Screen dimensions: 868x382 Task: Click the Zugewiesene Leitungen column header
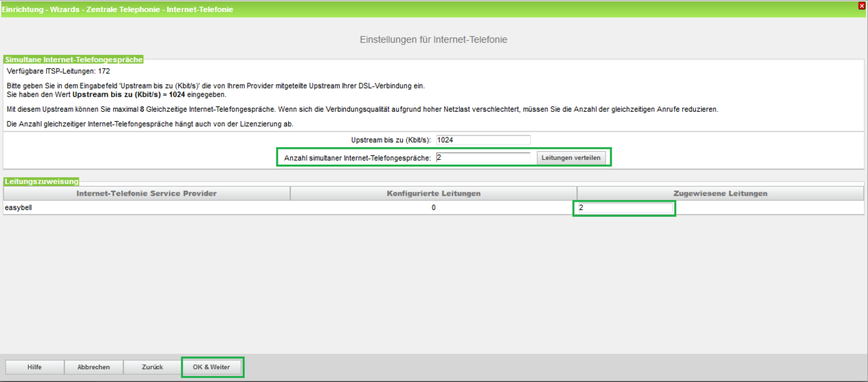(x=720, y=194)
